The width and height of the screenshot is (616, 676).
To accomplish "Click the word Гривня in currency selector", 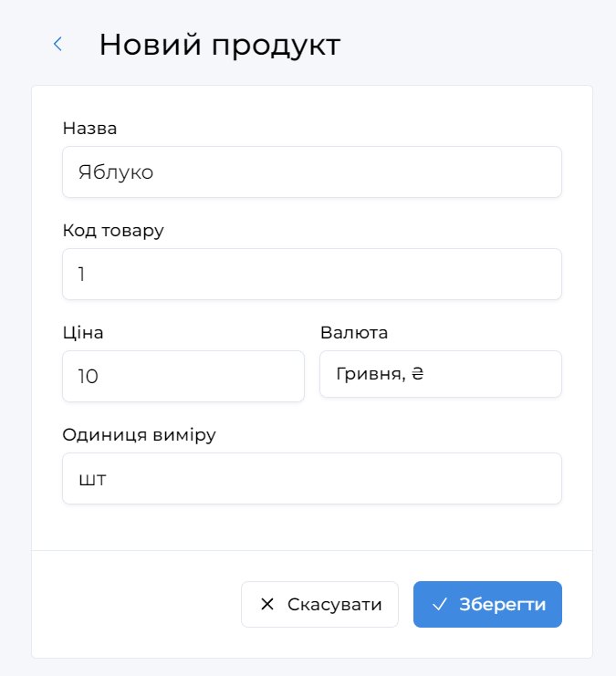I will pos(370,374).
